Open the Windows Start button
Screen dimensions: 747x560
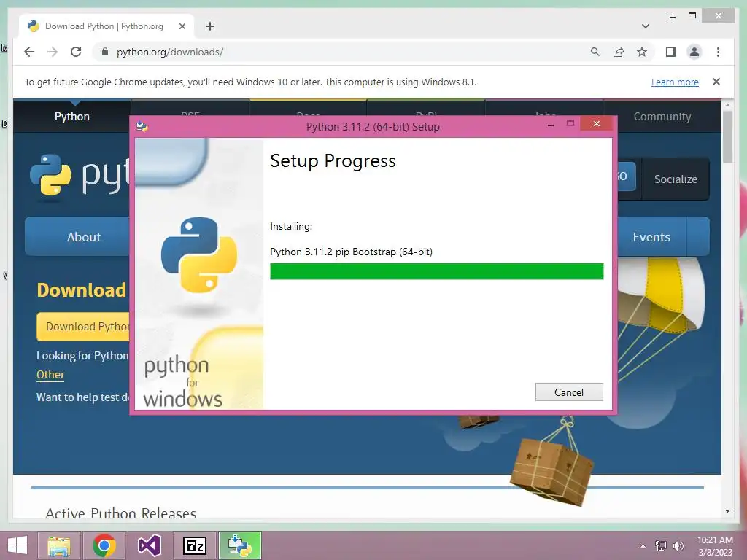tap(18, 545)
